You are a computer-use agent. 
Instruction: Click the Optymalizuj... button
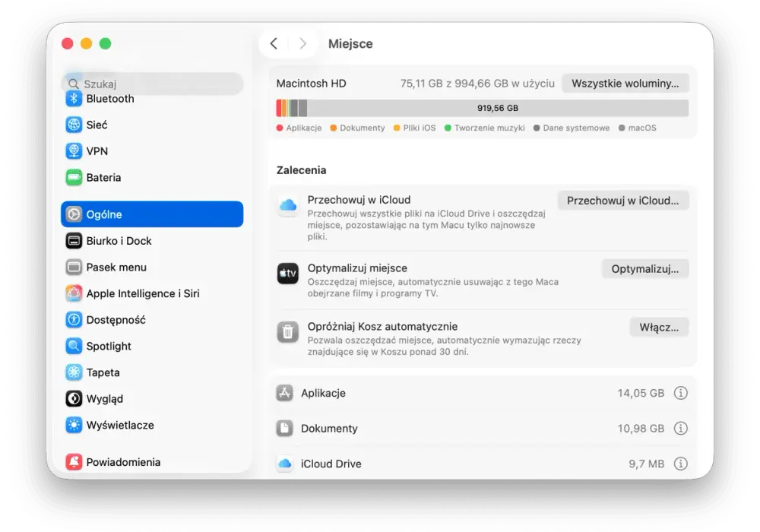645,269
